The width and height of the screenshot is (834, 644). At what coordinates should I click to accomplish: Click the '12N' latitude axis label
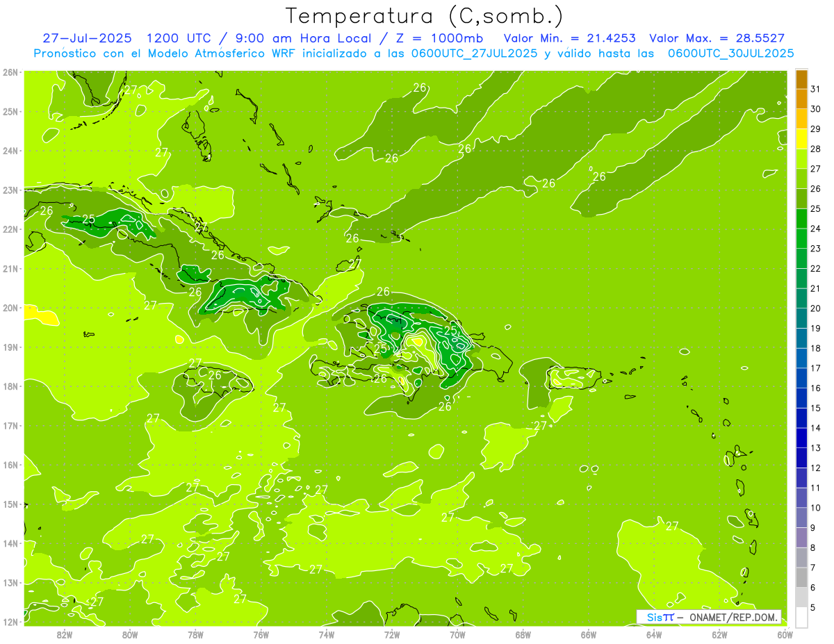10,622
